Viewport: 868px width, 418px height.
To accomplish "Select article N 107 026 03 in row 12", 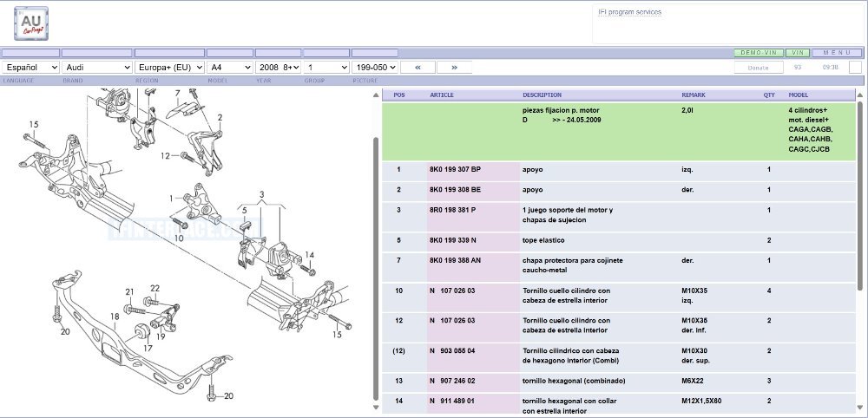I will click(x=452, y=321).
